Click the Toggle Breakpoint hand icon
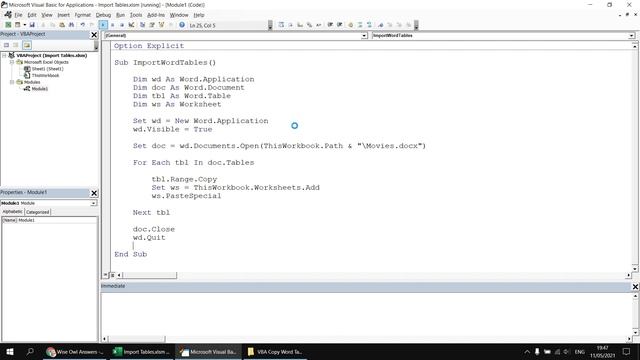Screen dimensions: 640x360 pyautogui.click(x=351, y=25)
